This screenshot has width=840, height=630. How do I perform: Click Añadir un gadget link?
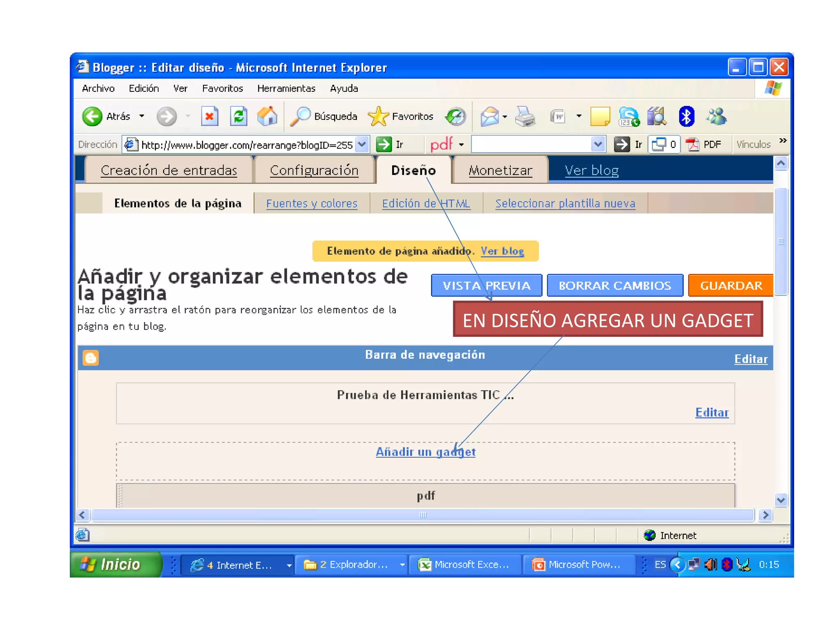tap(426, 452)
